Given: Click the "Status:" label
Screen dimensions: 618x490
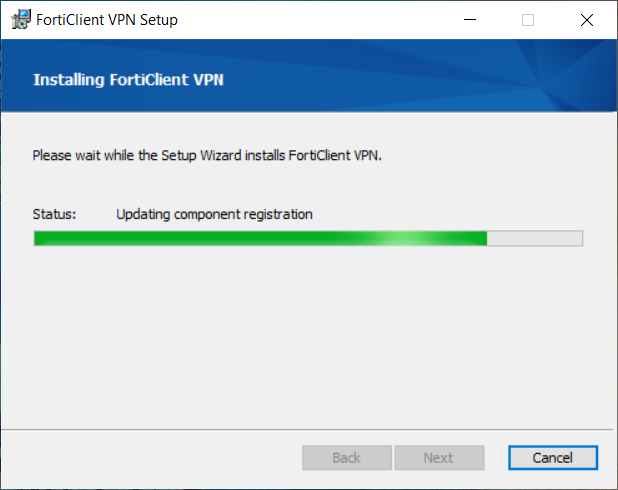Looking at the screenshot, I should [54, 214].
